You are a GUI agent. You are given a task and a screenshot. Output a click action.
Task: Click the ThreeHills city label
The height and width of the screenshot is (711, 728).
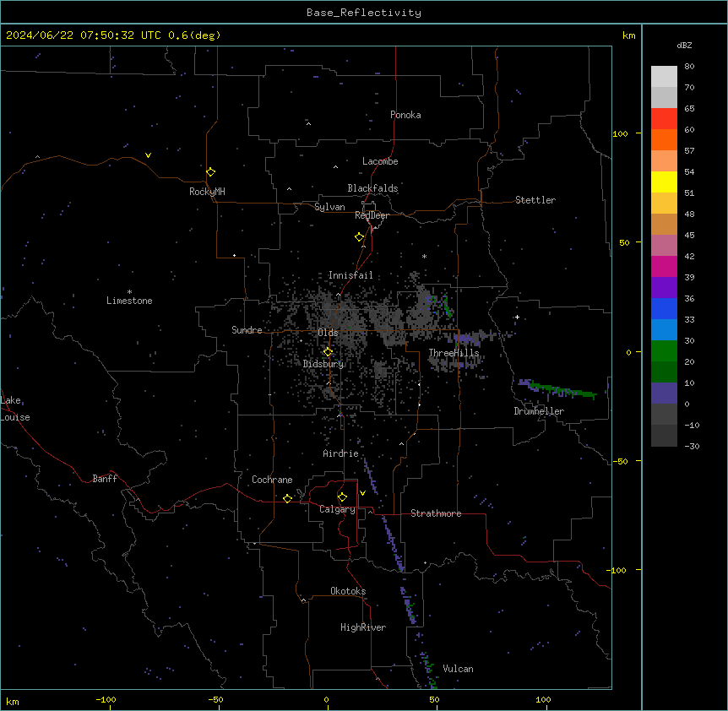(454, 353)
